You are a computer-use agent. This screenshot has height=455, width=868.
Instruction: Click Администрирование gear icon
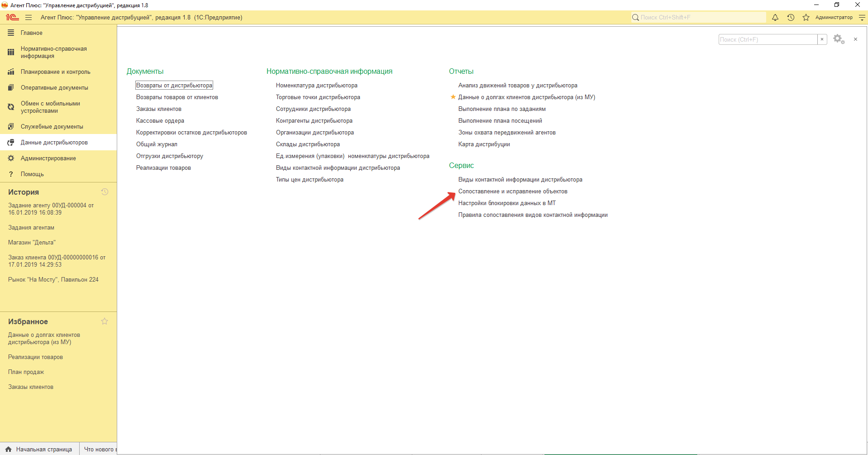point(11,158)
